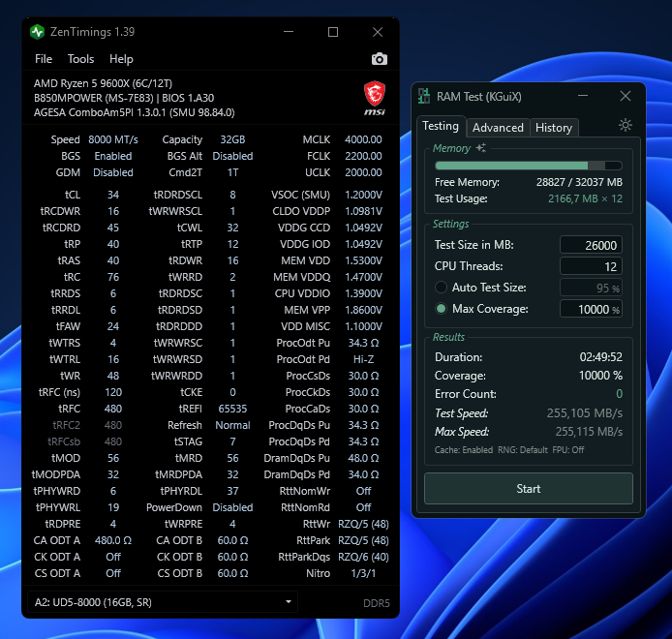This screenshot has height=639, width=672.
Task: Click the MEM VDD 1.5300V value
Action: pos(363,260)
